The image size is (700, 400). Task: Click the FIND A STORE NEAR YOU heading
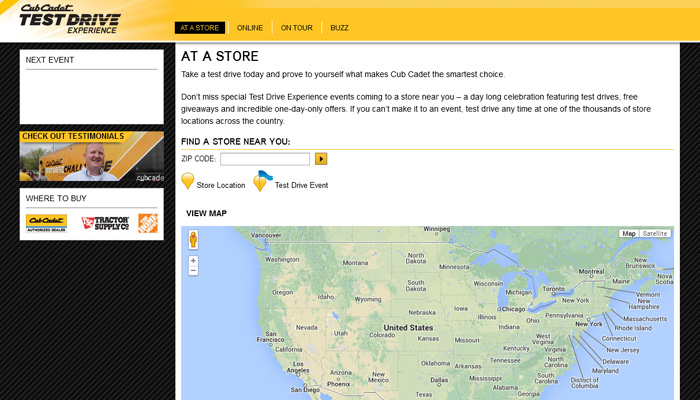click(x=236, y=142)
